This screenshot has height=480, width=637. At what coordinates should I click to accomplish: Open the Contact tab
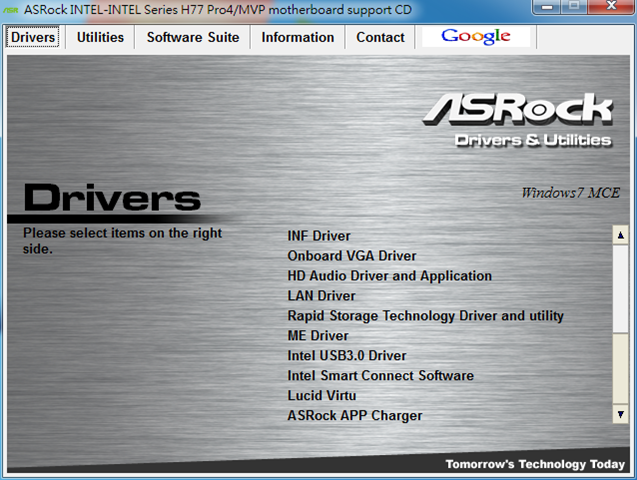[x=380, y=37]
